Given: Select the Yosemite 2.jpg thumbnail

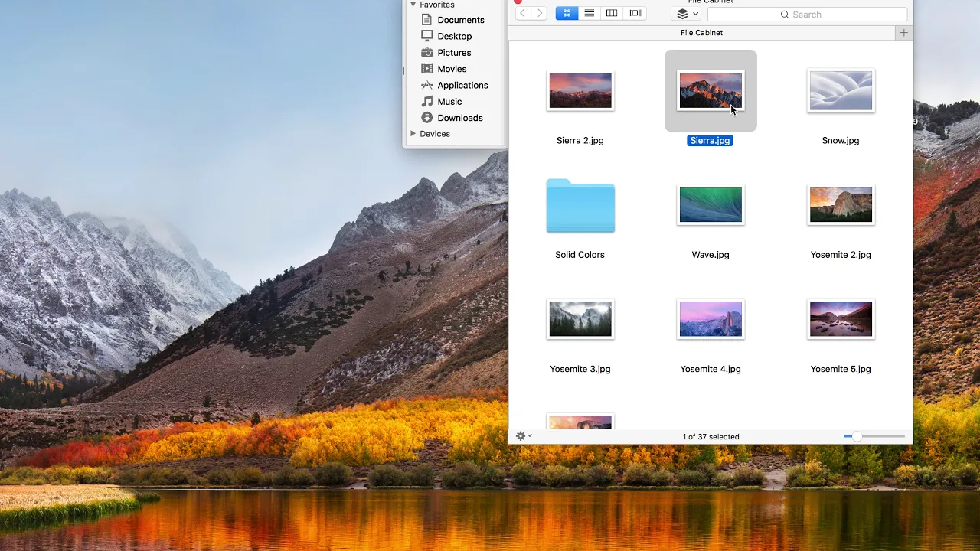Looking at the screenshot, I should [841, 205].
